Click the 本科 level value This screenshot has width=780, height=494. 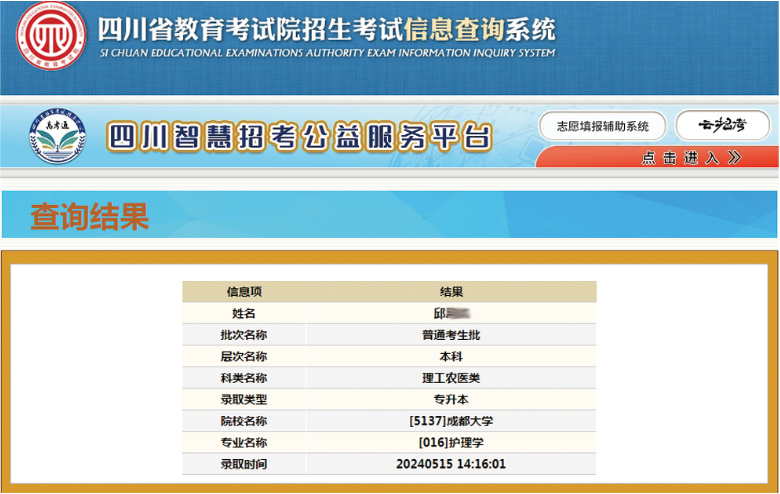tap(451, 357)
